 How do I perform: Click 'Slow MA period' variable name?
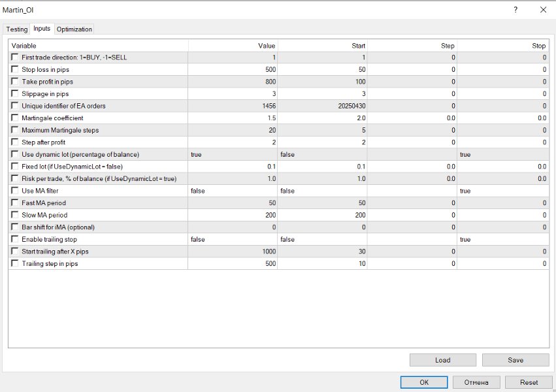coord(44,215)
